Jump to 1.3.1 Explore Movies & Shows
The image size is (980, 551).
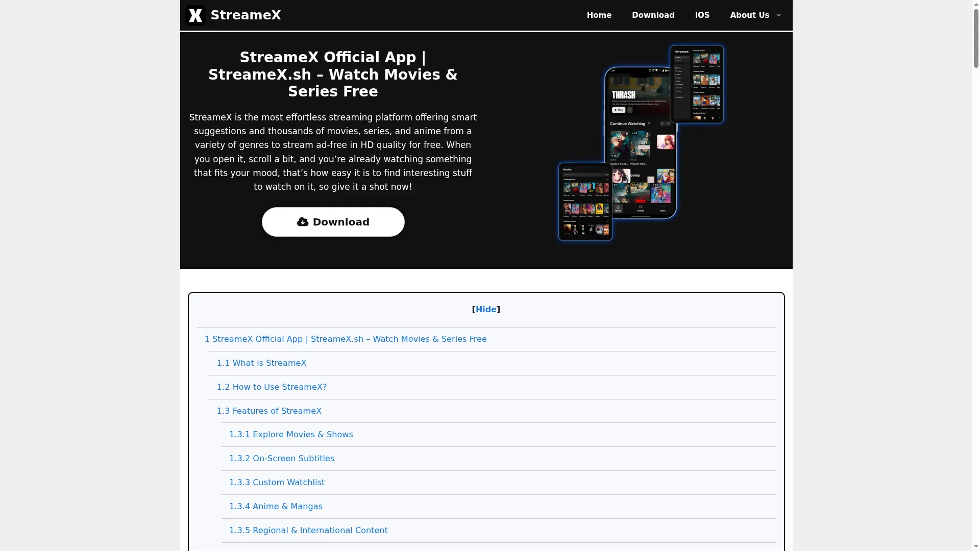291,435
